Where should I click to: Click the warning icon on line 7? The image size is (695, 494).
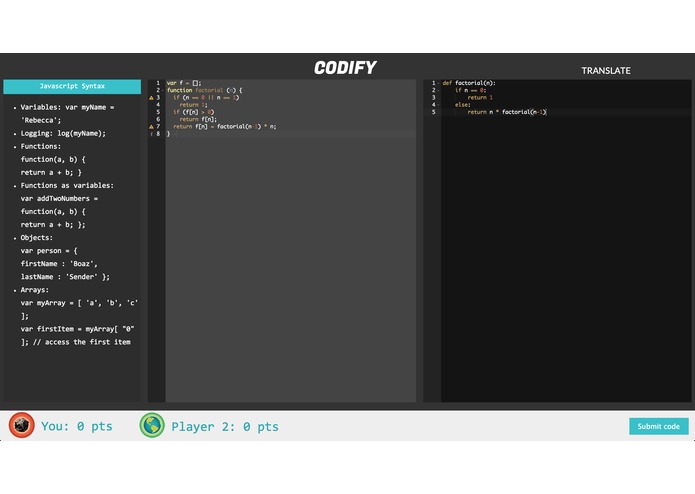tap(151, 127)
